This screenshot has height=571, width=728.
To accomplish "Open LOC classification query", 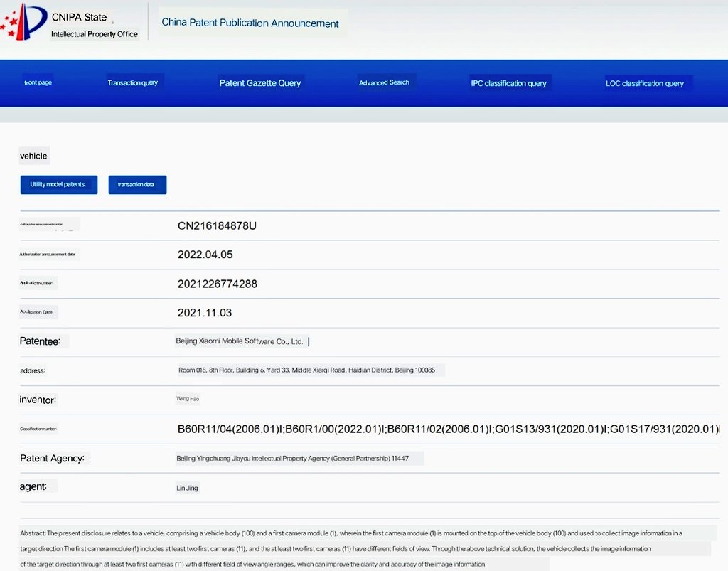I will pyautogui.click(x=645, y=83).
